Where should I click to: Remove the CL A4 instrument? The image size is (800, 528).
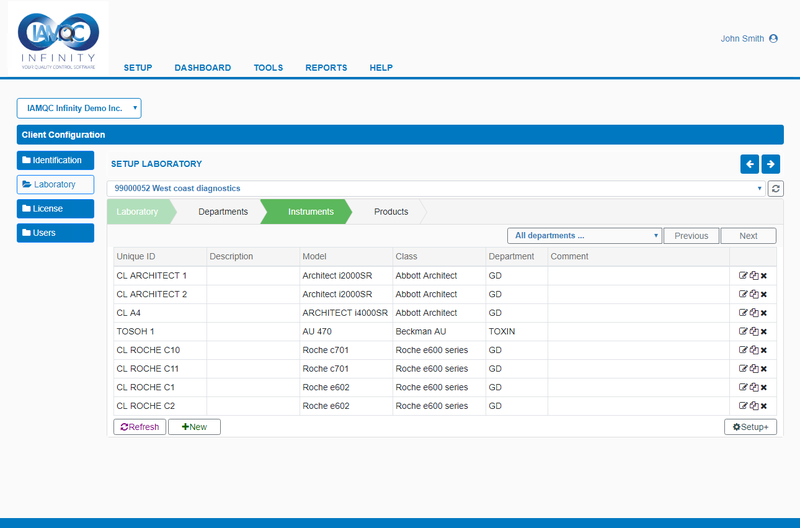point(764,313)
